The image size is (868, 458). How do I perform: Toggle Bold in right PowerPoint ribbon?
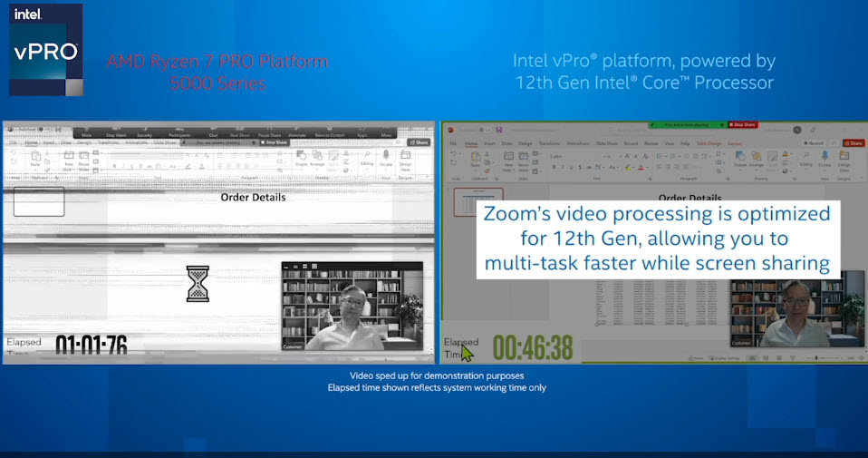tap(555, 167)
